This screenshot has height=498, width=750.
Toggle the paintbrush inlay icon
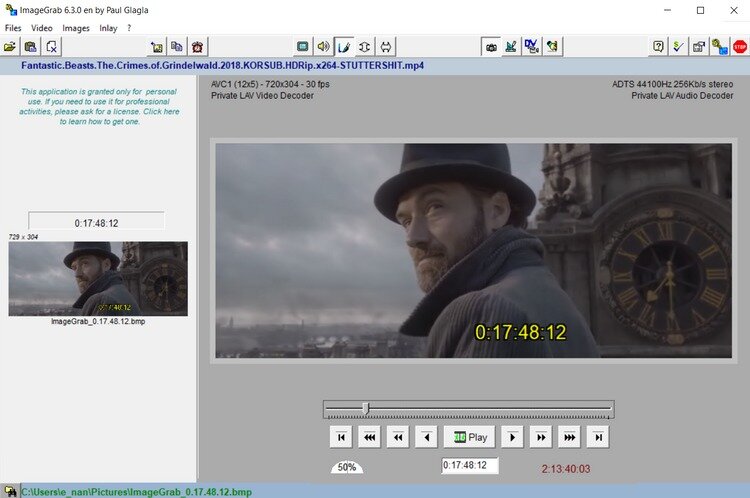click(344, 47)
